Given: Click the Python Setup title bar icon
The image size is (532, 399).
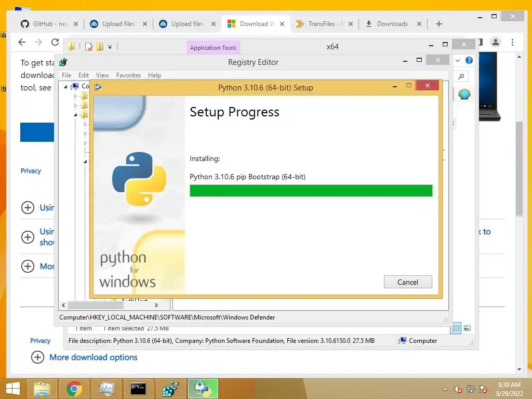Looking at the screenshot, I should pyautogui.click(x=98, y=87).
